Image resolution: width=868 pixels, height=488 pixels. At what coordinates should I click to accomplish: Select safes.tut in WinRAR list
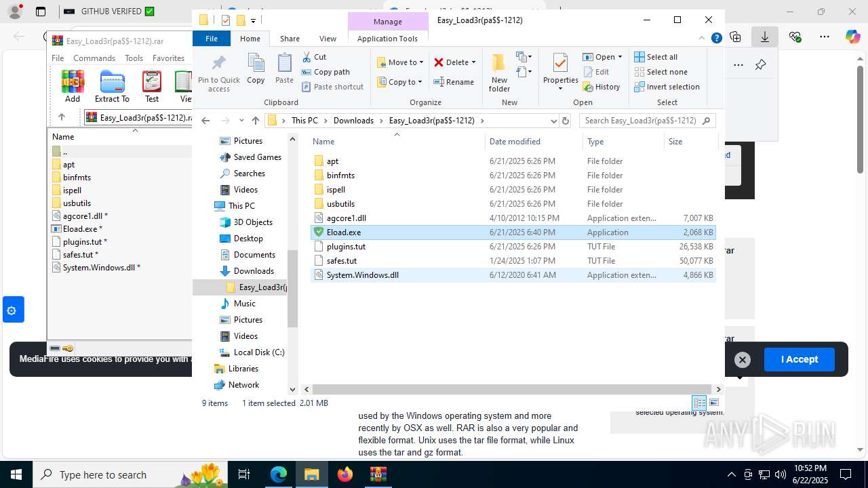(x=80, y=255)
